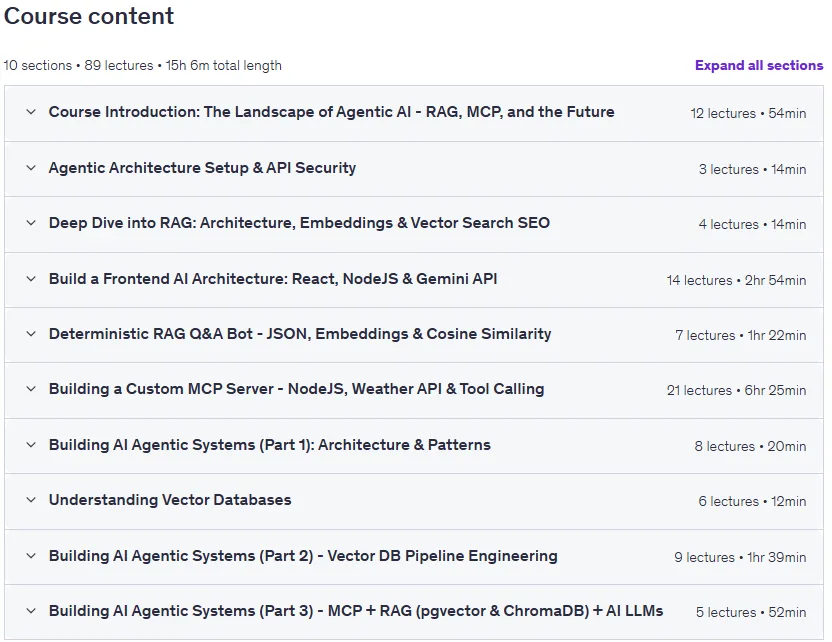832x642 pixels.
Task: Open section title Course Introduction: The Landscape of Agentic AI
Action: click(332, 112)
